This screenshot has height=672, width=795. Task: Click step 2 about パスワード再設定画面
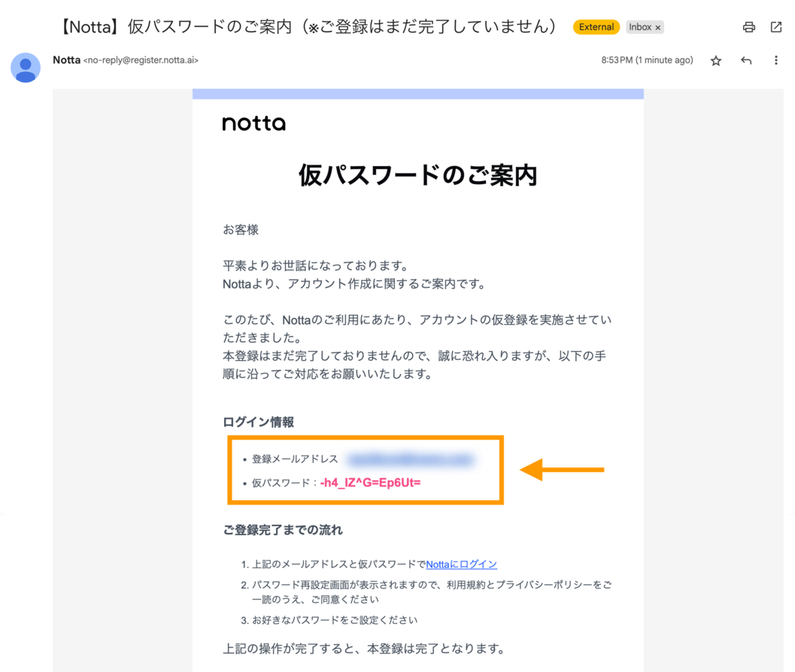coord(432,592)
